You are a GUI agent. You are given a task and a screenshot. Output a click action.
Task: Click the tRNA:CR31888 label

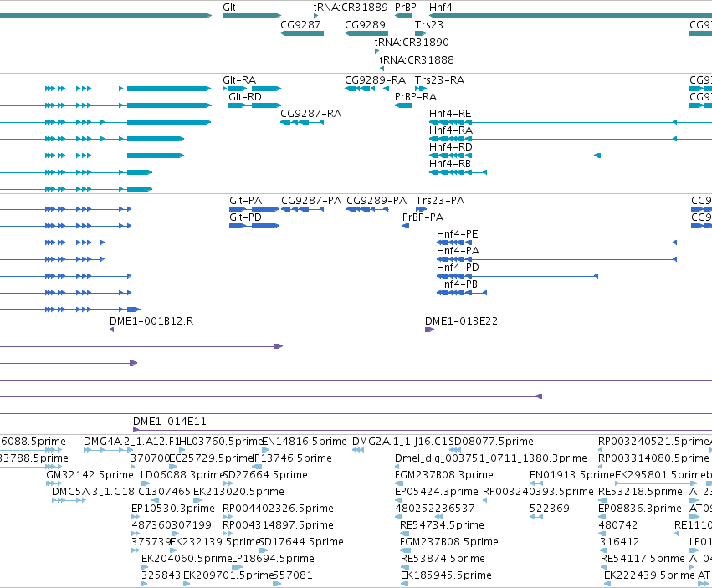[417, 59]
